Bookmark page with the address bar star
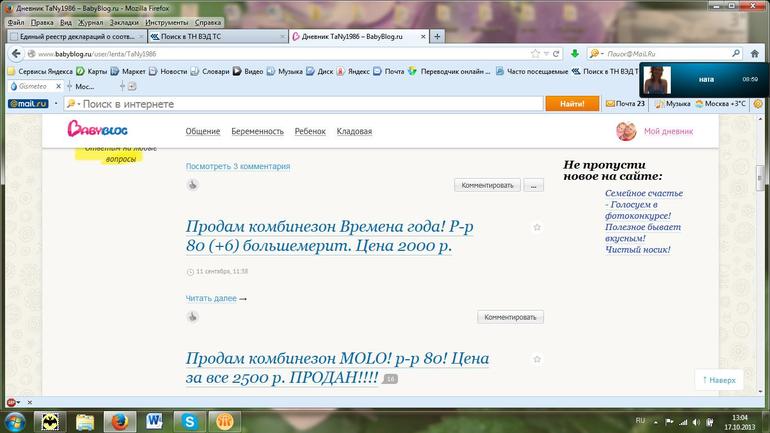The height and width of the screenshot is (433, 770). pyautogui.click(x=535, y=54)
